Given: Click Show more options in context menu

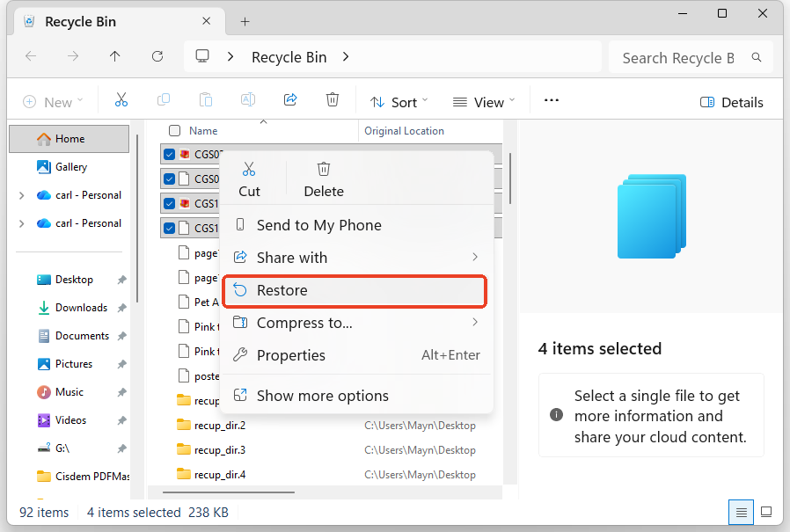Looking at the screenshot, I should [322, 395].
